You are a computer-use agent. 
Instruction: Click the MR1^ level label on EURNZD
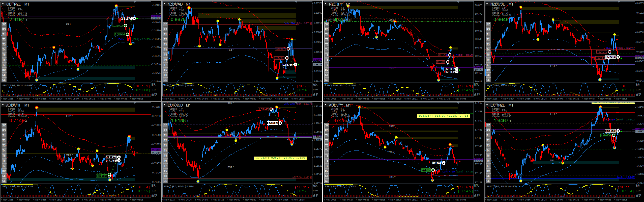[553, 160]
